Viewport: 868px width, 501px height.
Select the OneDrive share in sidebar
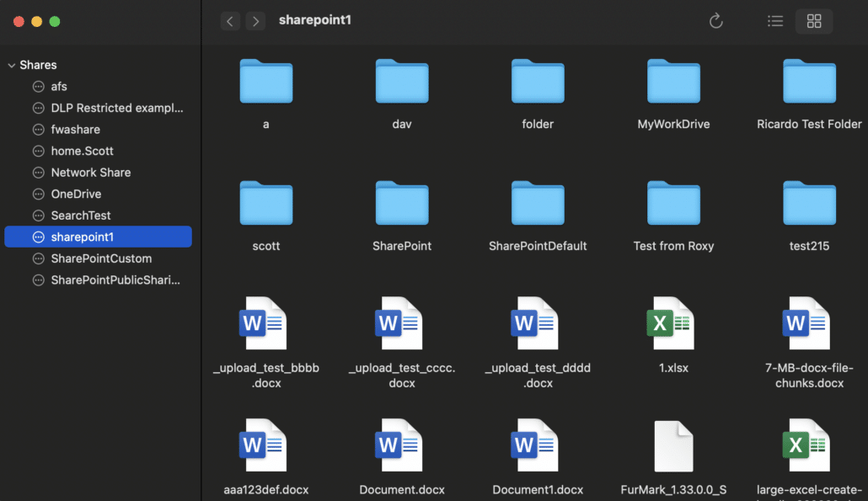[76, 194]
